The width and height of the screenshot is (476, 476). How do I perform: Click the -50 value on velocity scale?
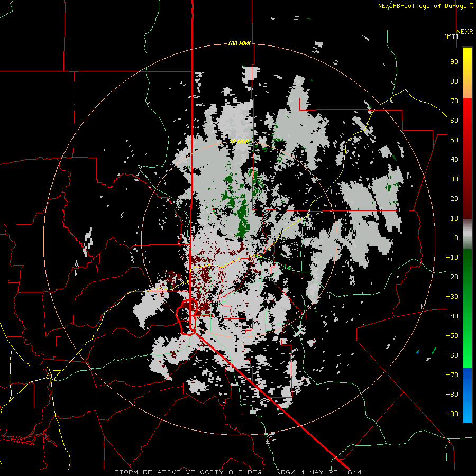(452, 335)
